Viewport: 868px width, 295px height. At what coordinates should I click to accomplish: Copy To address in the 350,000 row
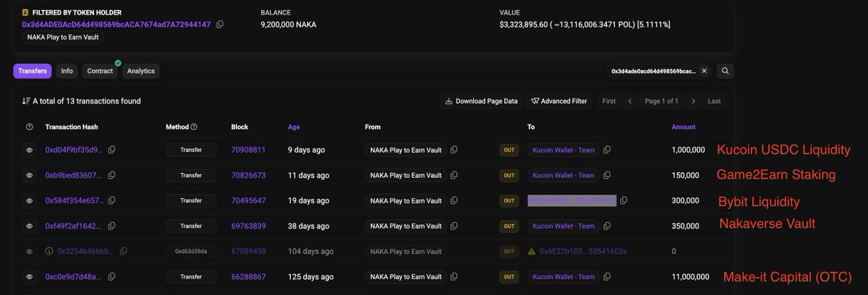(607, 226)
